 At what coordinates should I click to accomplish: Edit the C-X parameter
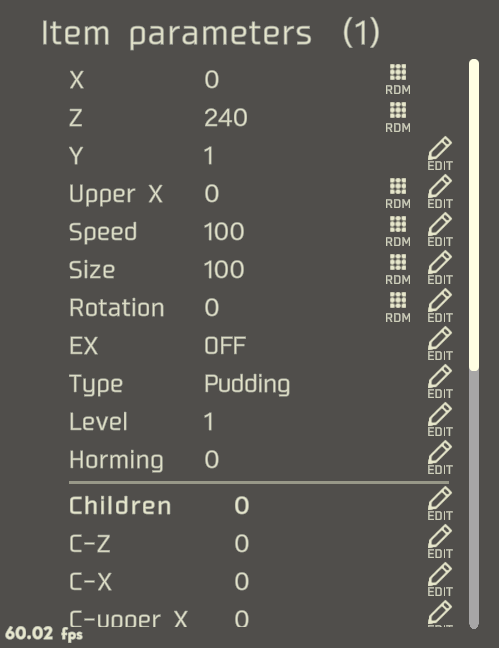click(x=440, y=580)
